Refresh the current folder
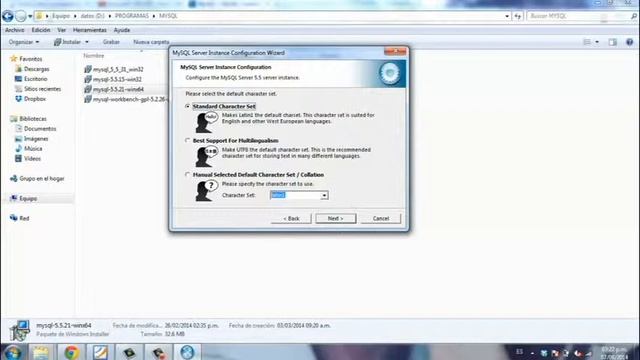The width and height of the screenshot is (640, 360). click(x=518, y=16)
